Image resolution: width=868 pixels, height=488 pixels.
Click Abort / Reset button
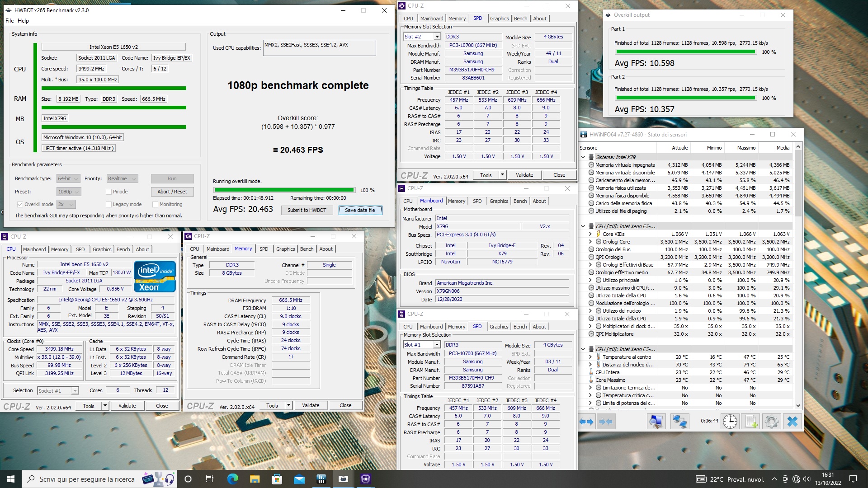click(x=172, y=192)
